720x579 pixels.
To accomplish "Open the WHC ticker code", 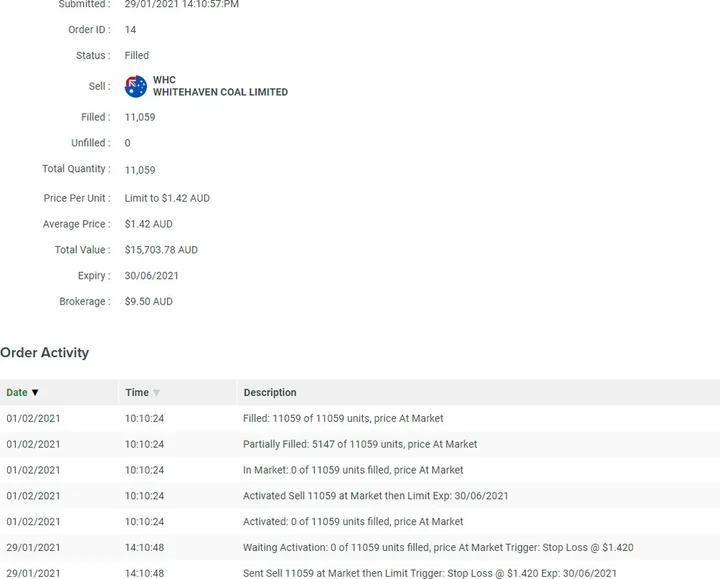I will coord(164,80).
